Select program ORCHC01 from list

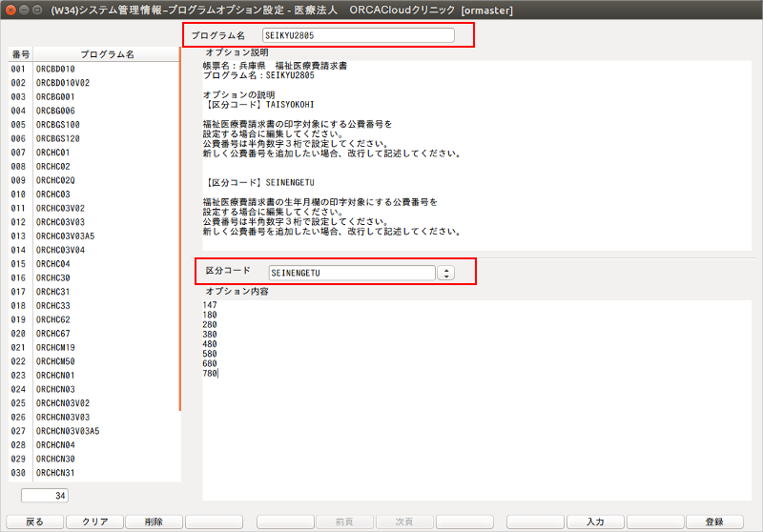coord(105,153)
